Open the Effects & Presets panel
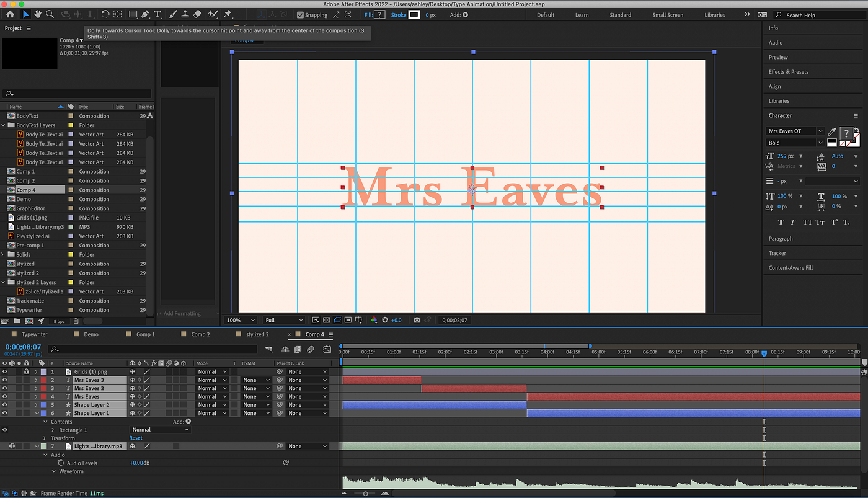868x498 pixels. pos(789,72)
